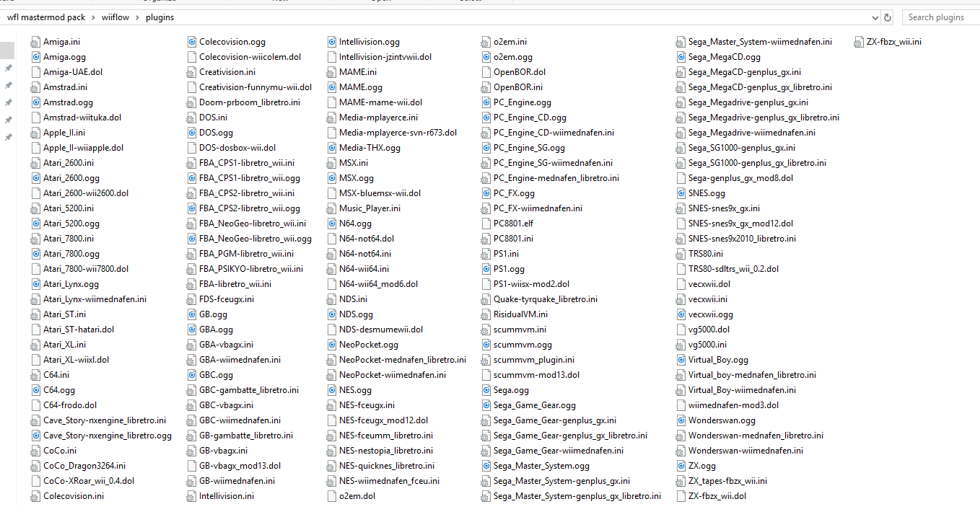Select Atari_ST-hatari.dol file name
The height and width of the screenshot is (517, 980).
(79, 330)
